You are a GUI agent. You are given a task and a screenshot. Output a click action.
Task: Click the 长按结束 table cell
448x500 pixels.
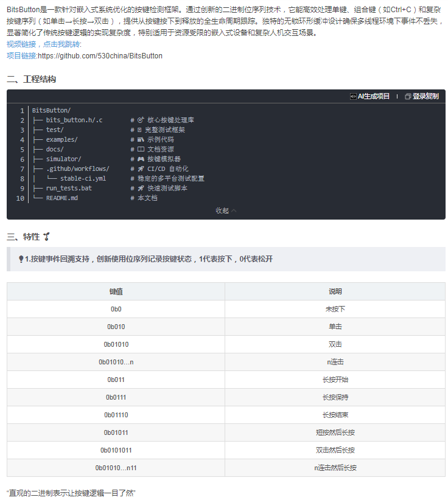click(x=335, y=415)
